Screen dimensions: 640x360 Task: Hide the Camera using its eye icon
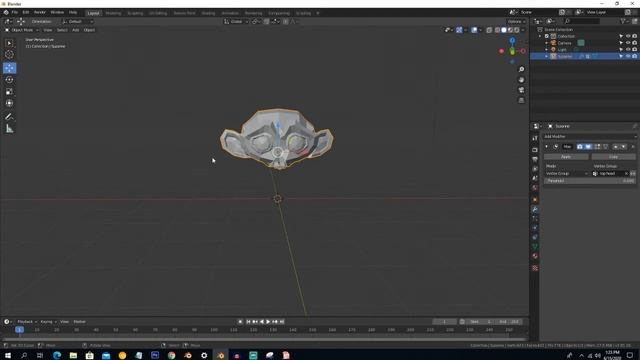coord(628,43)
